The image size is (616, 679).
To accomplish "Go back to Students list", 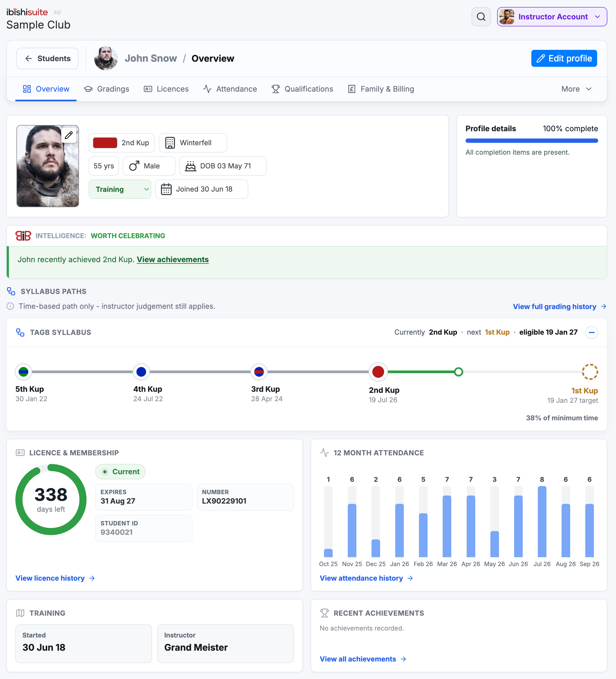I will pyautogui.click(x=47, y=58).
